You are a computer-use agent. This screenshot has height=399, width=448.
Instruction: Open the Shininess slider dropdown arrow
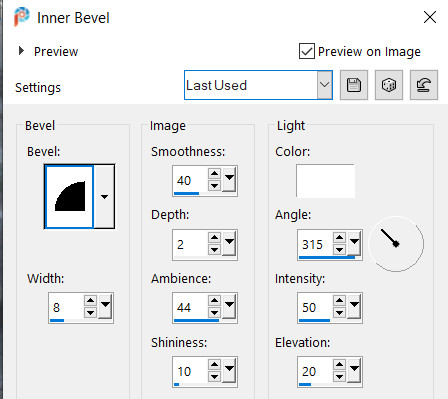click(229, 370)
